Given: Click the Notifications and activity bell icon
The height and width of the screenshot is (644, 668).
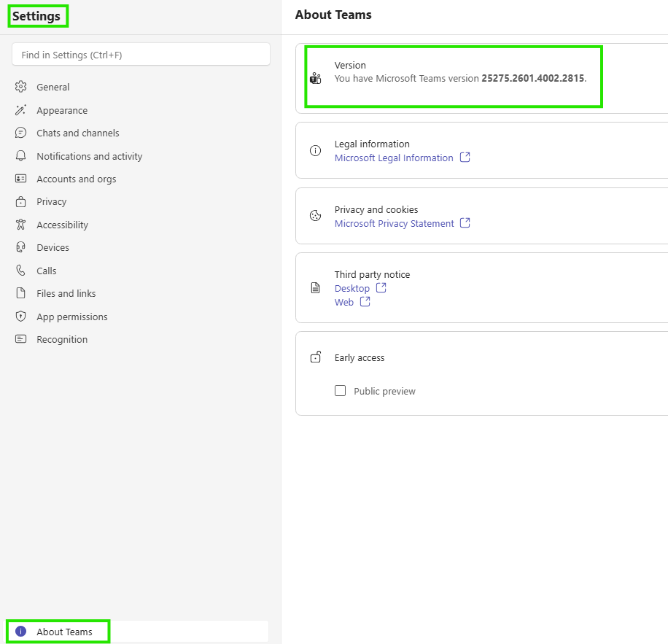Looking at the screenshot, I should 21,156.
